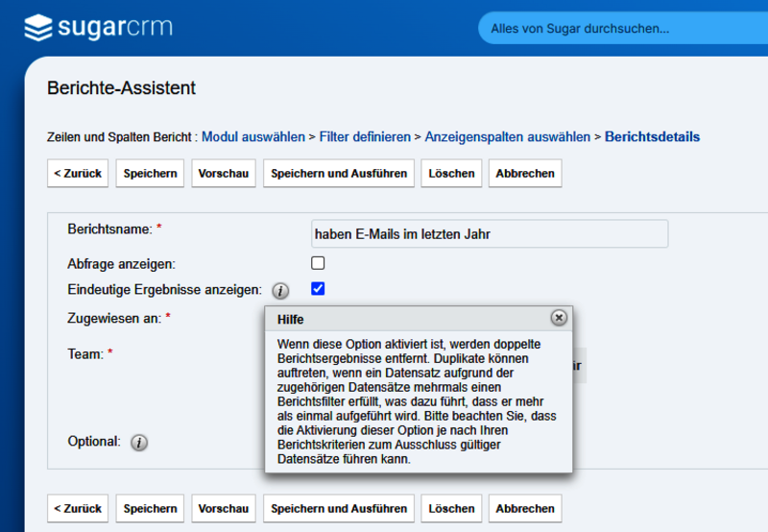Uncheck Eindeutige Ergebnisse anzeigen checkbox
Viewport: 768px width, 532px height.
[318, 288]
